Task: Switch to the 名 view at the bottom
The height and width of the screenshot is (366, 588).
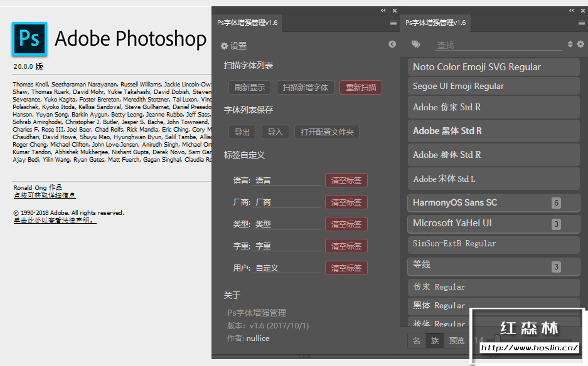Action: (x=417, y=340)
